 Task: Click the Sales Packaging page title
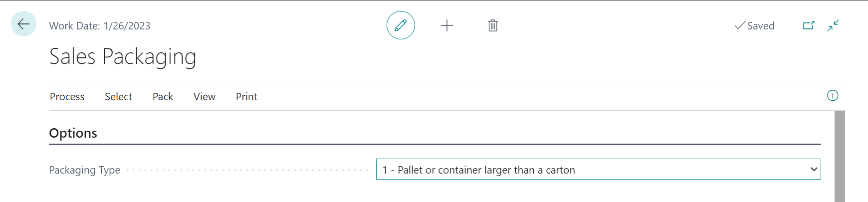coord(123,56)
